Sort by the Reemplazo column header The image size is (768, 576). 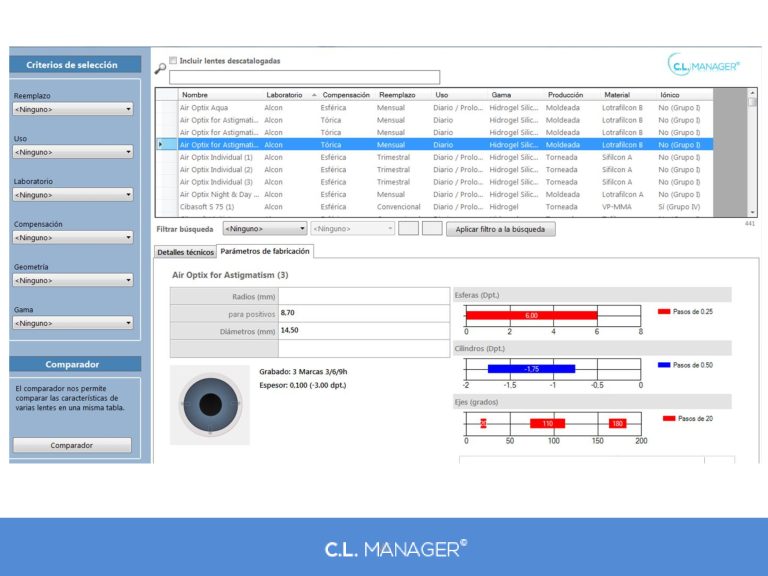pyautogui.click(x=397, y=95)
